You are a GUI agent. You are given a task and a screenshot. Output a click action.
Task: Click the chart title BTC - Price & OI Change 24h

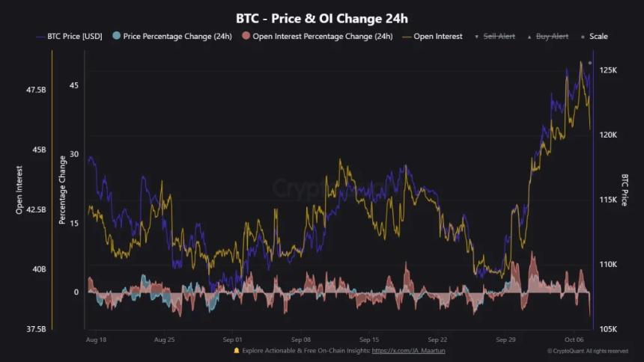click(321, 16)
